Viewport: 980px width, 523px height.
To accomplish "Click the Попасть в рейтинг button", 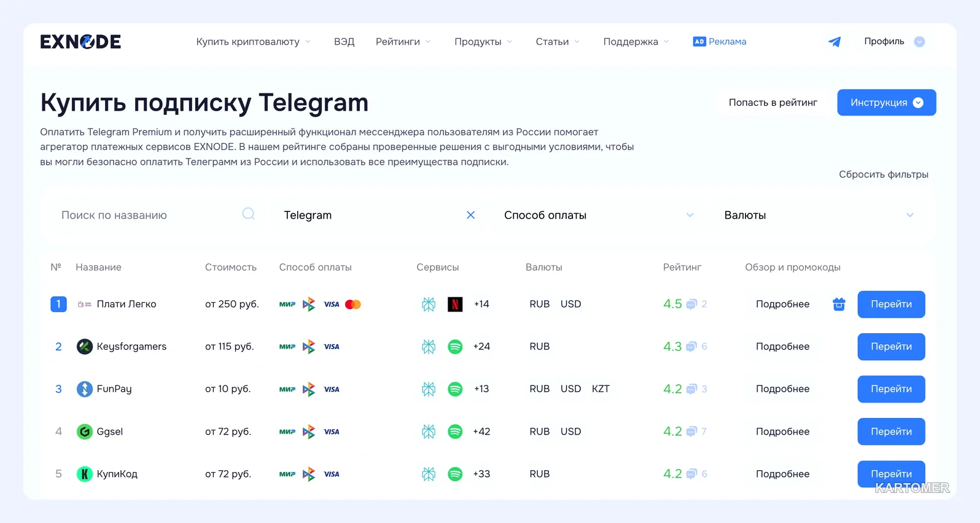I will pyautogui.click(x=772, y=103).
